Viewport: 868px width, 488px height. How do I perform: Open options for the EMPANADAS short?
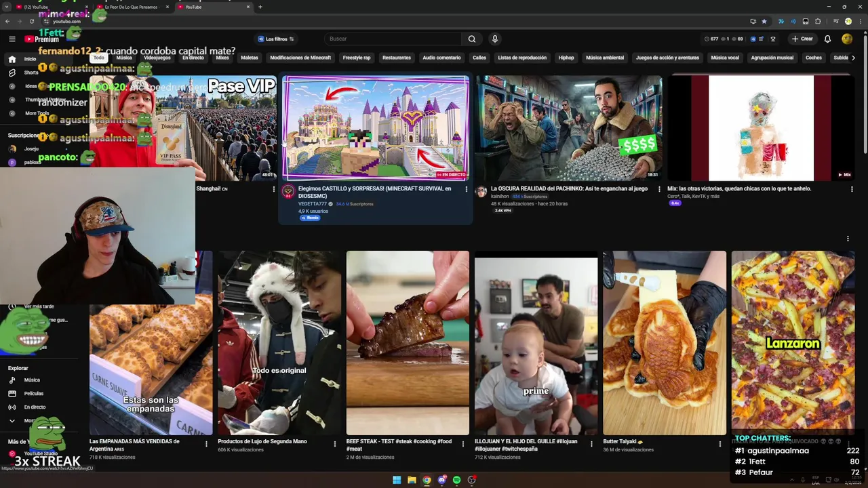(206, 444)
